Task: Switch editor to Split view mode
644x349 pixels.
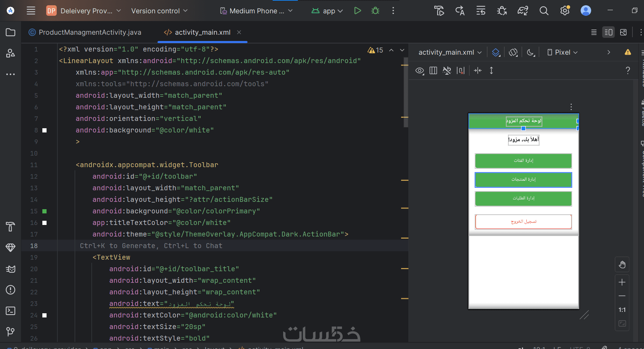Action: point(608,32)
